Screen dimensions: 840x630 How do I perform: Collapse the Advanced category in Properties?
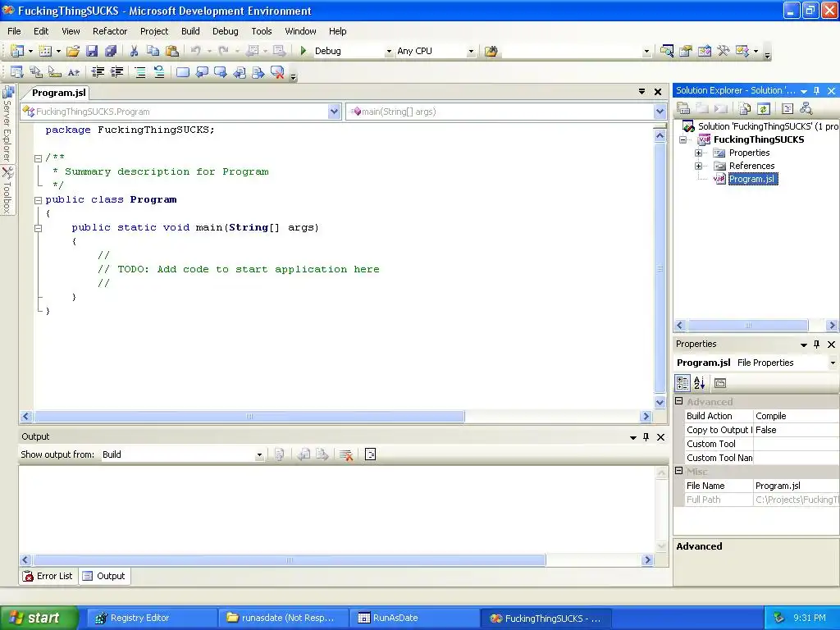(x=678, y=401)
